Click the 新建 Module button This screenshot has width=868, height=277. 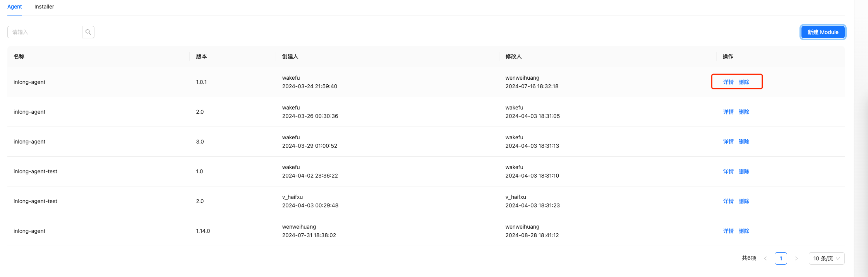[823, 32]
